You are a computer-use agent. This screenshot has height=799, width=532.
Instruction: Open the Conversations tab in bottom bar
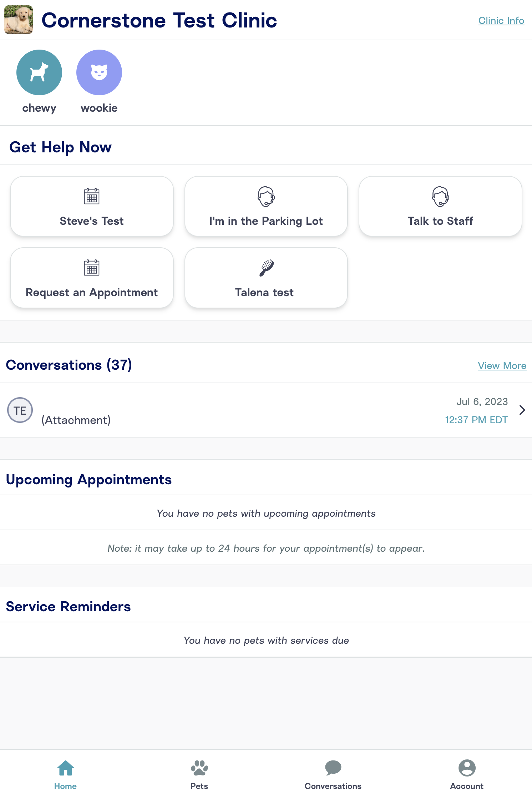333,774
